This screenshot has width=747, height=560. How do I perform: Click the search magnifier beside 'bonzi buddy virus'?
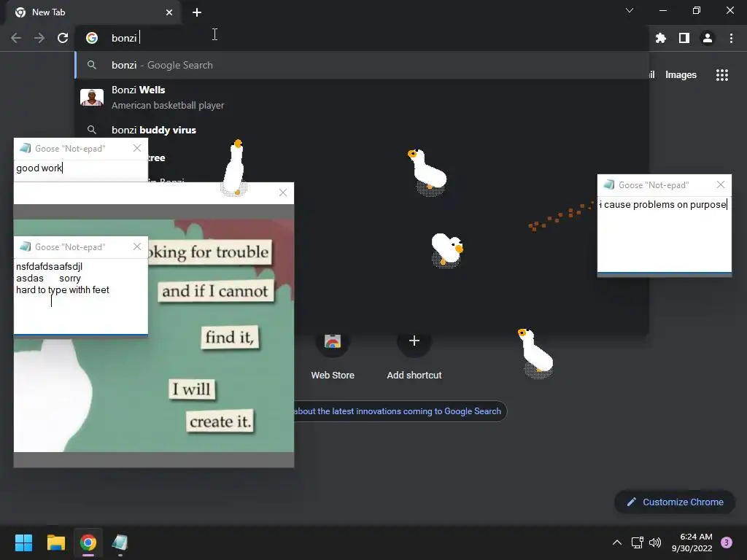click(92, 130)
